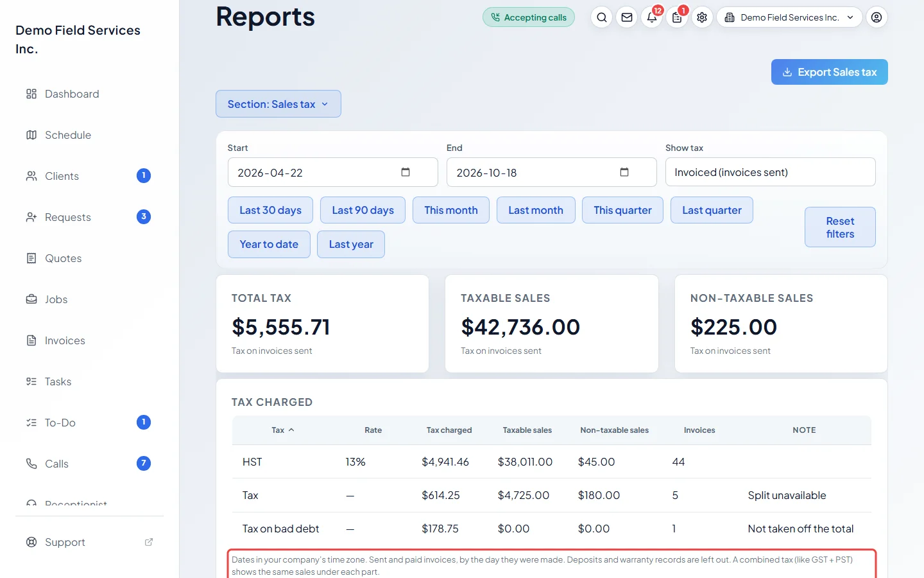Open the settings gear icon
Viewport: 924px width, 578px height.
702,17
